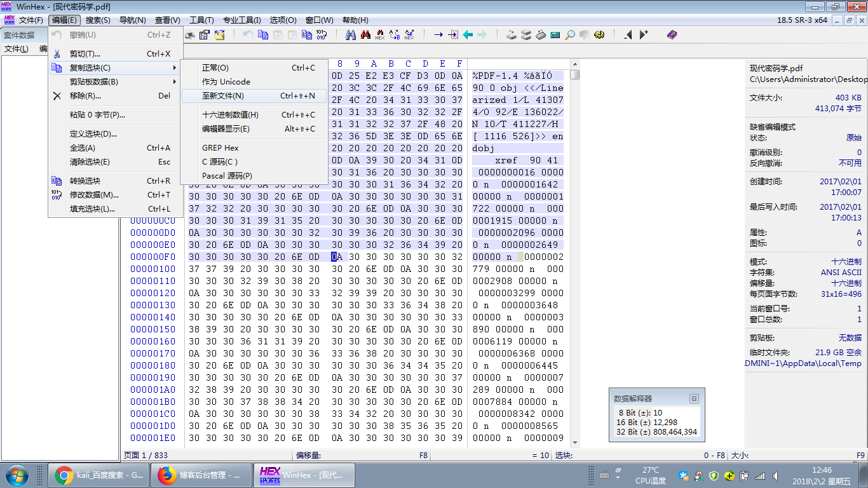Click the next position black arrow icon
868x488 pixels.
click(x=644, y=35)
